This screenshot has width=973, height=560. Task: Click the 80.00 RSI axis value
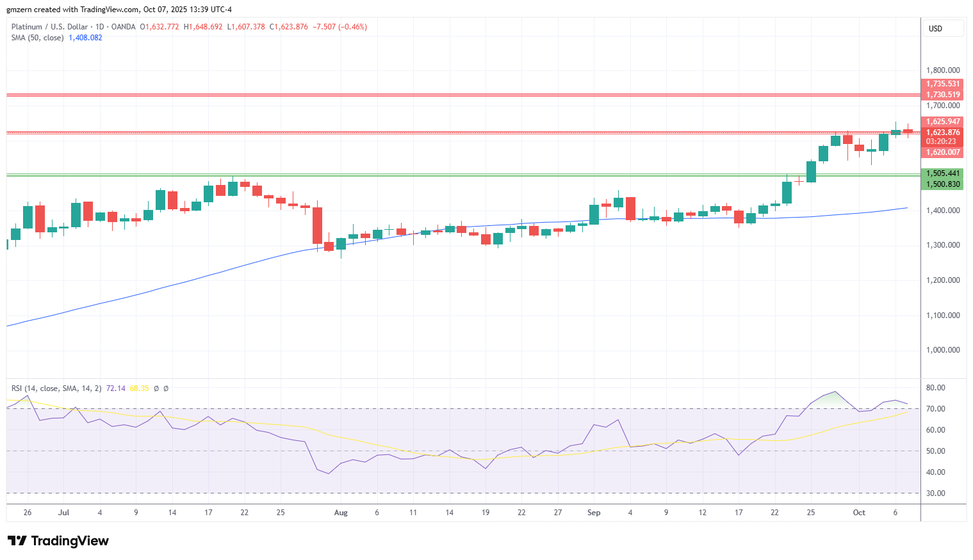pos(936,388)
